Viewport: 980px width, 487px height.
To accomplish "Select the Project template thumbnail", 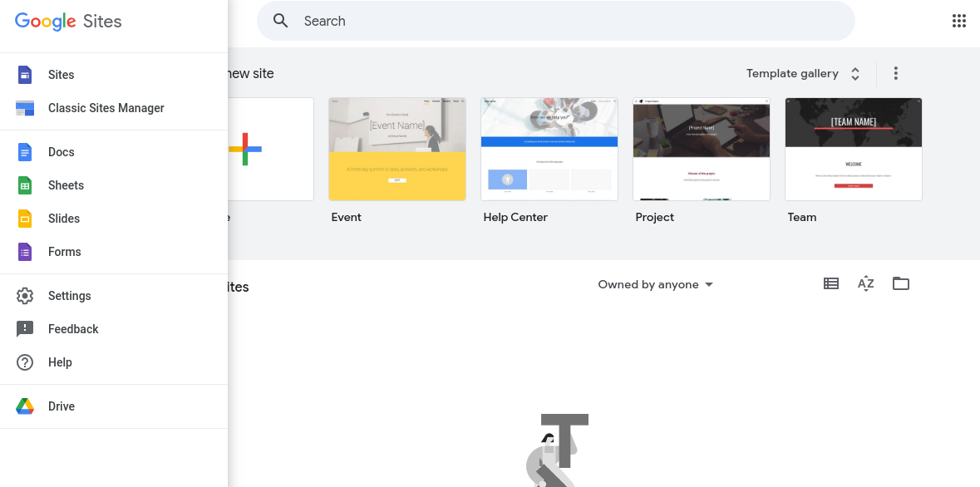I will (x=702, y=149).
